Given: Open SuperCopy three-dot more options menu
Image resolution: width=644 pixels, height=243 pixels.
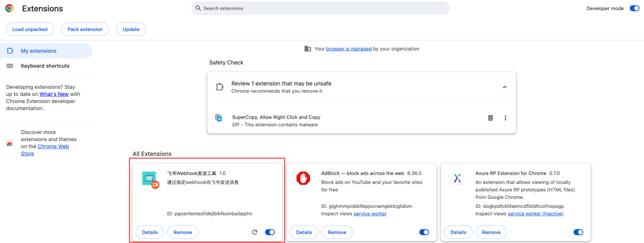Looking at the screenshot, I should point(505,118).
